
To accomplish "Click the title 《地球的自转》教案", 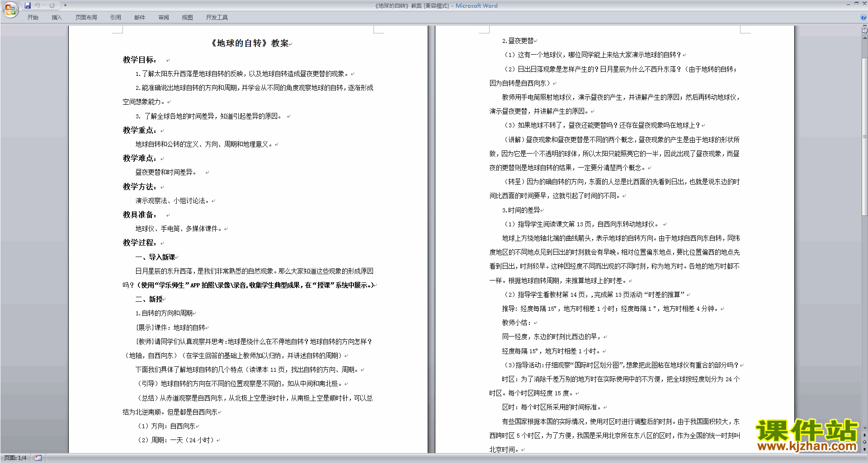I will (x=250, y=43).
